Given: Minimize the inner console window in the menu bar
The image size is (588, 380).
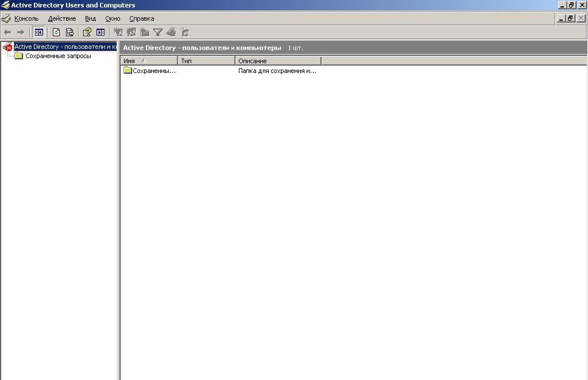Looking at the screenshot, I should tap(562, 18).
